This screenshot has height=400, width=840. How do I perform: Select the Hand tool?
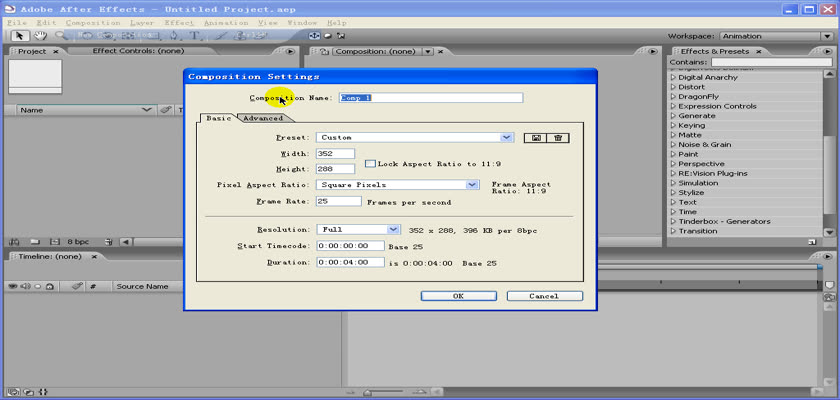click(40, 36)
